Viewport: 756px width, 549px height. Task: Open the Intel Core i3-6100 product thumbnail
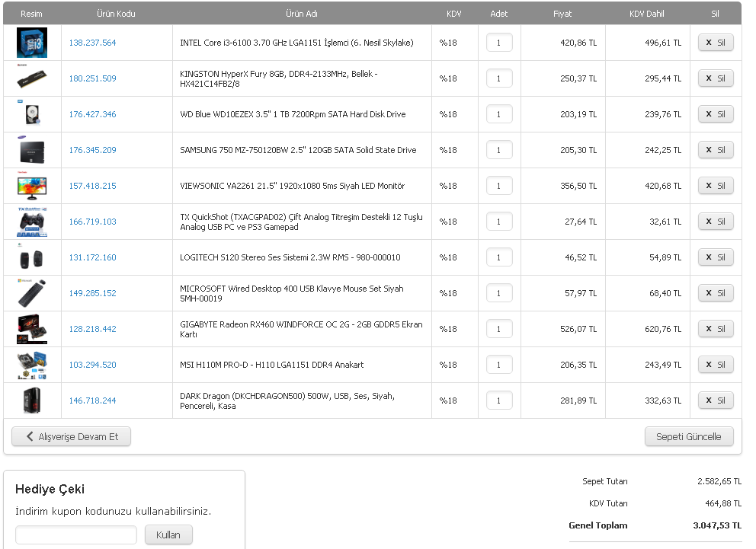coord(32,43)
